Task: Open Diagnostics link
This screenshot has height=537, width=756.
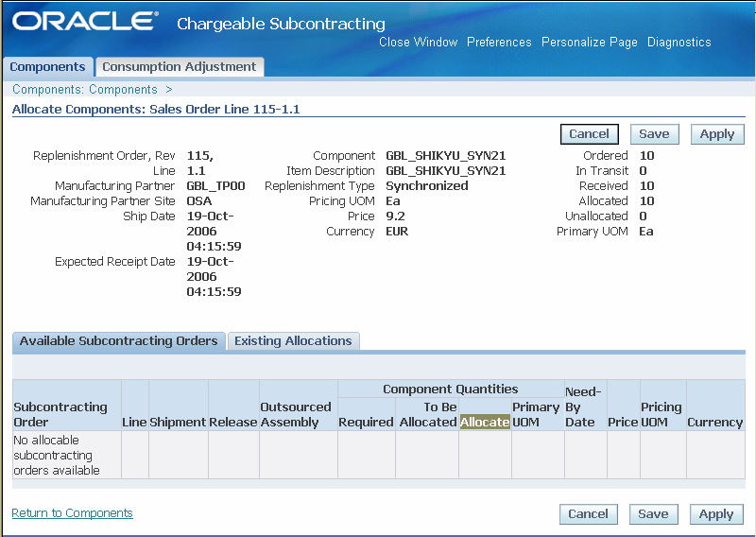Action: point(679,42)
